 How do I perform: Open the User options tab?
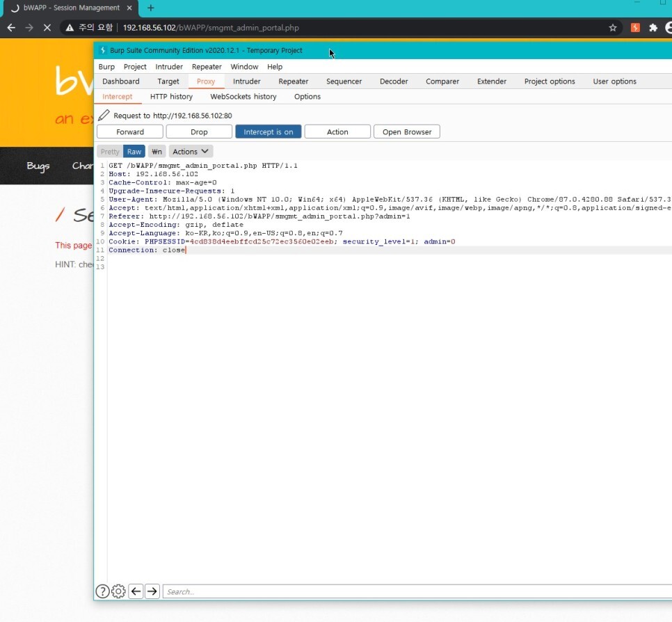click(614, 81)
